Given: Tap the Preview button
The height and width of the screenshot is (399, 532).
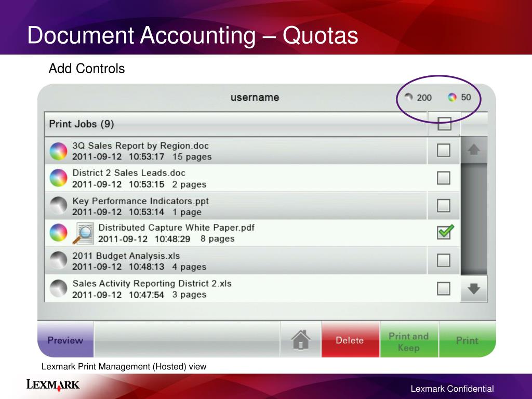Looking at the screenshot, I should (65, 340).
